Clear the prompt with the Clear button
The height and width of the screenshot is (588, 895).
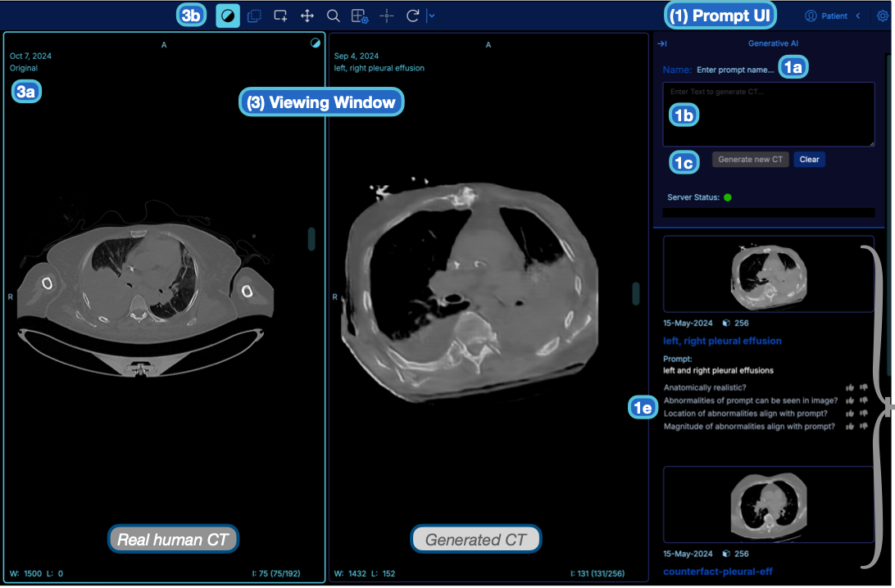pyautogui.click(x=809, y=159)
